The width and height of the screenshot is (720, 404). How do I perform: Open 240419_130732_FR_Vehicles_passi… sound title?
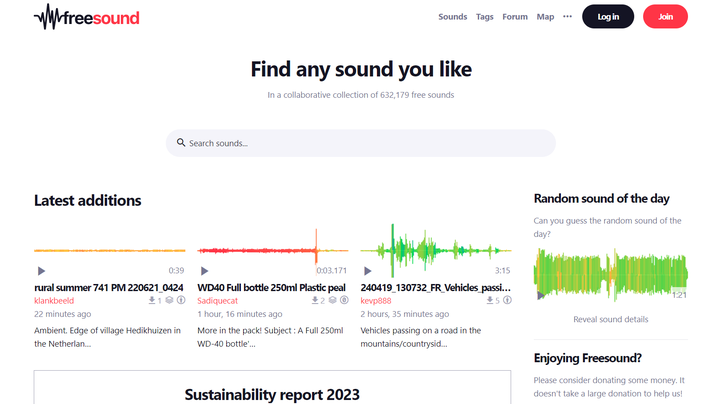(x=435, y=287)
